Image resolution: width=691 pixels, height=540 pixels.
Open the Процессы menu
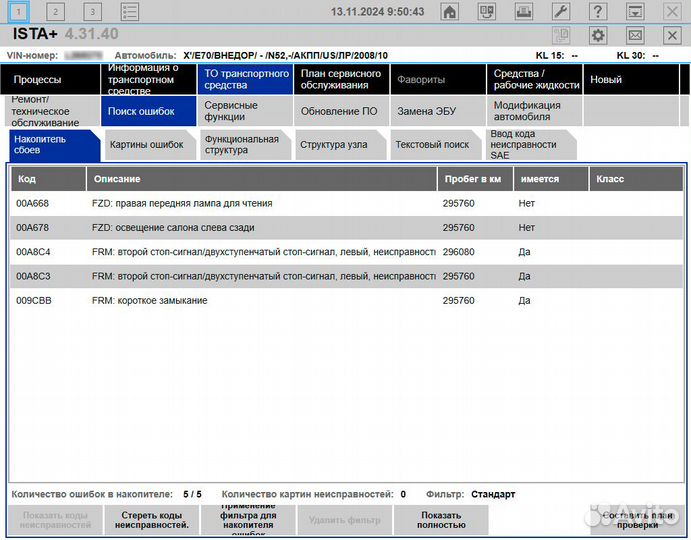click(x=50, y=79)
